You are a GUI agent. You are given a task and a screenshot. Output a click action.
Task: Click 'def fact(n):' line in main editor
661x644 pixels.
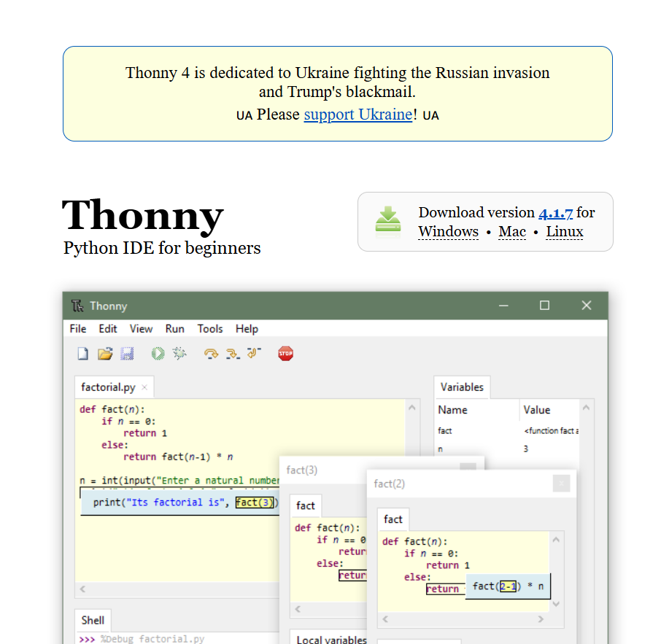[112, 409]
